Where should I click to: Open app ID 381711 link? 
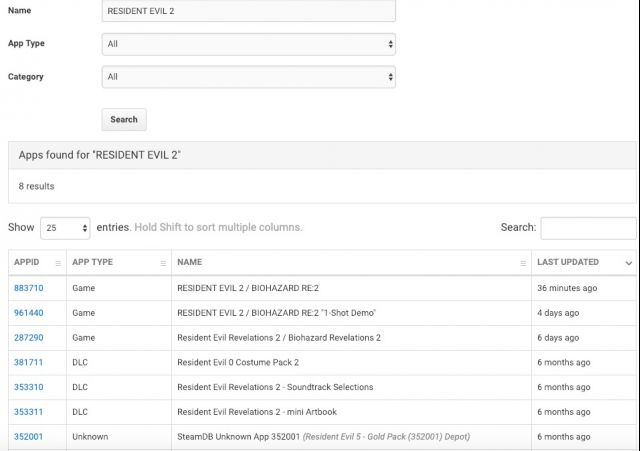29,363
